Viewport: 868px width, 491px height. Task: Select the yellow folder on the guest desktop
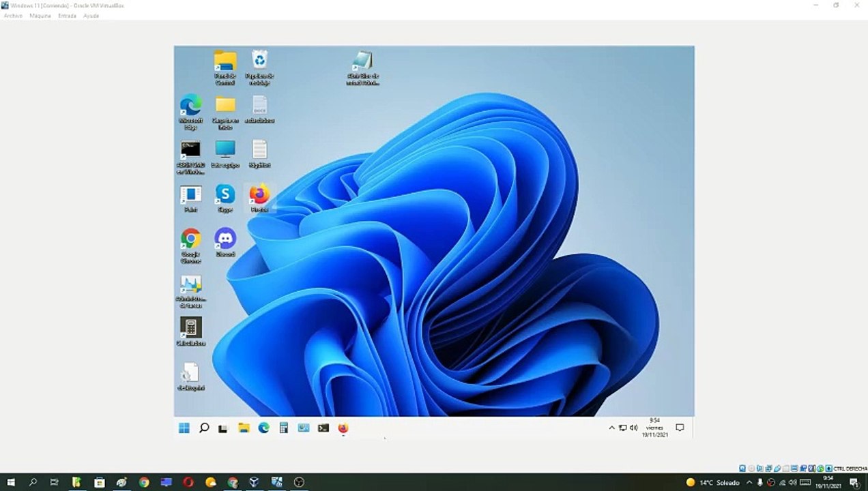[225, 113]
